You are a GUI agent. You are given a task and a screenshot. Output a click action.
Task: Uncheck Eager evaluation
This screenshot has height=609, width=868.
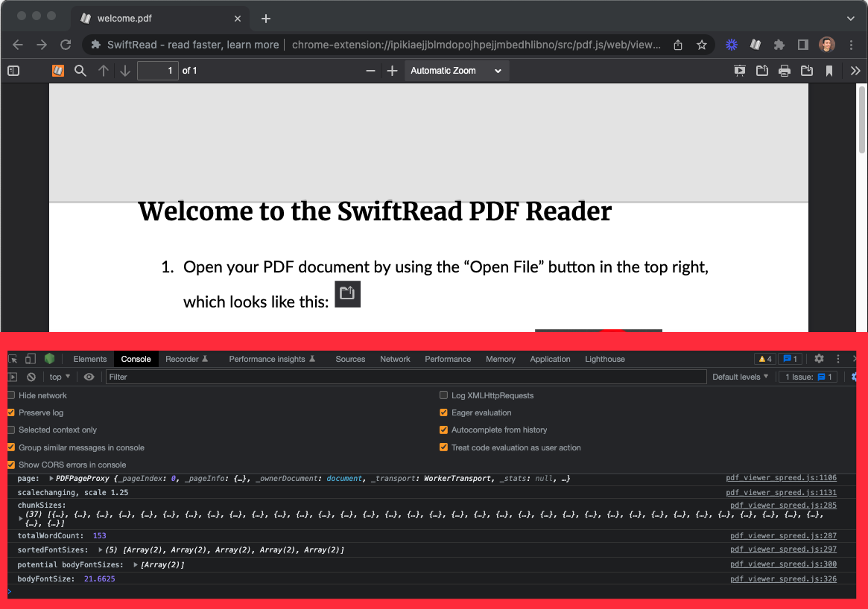click(443, 412)
